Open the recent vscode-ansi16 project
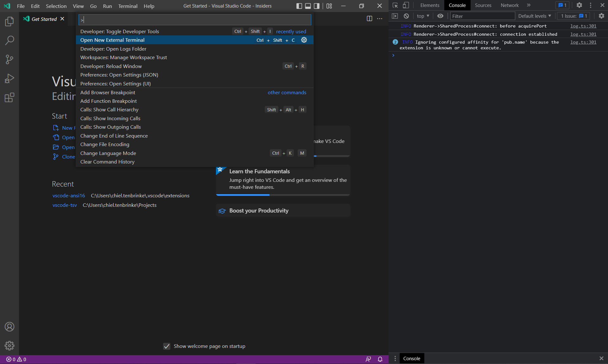This screenshot has height=364, width=608. click(69, 195)
